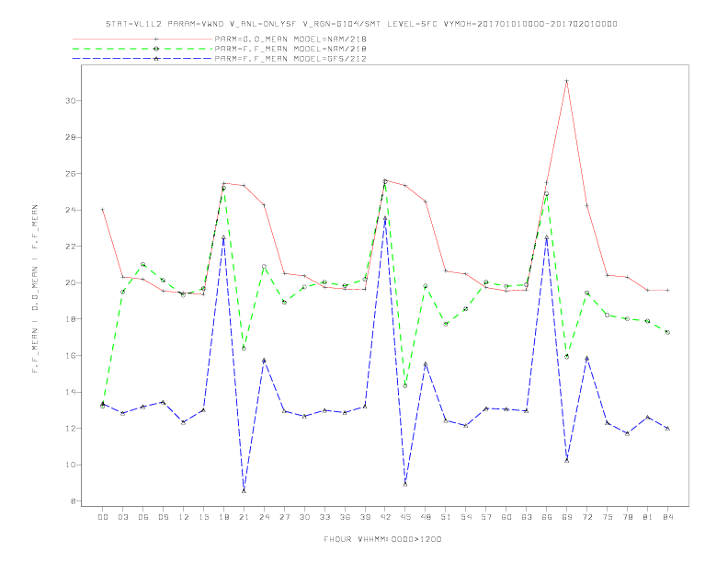Select the green F.F_MEAN NAM/218 legend label
Viewport: 728px width, 563px height.
290,49
